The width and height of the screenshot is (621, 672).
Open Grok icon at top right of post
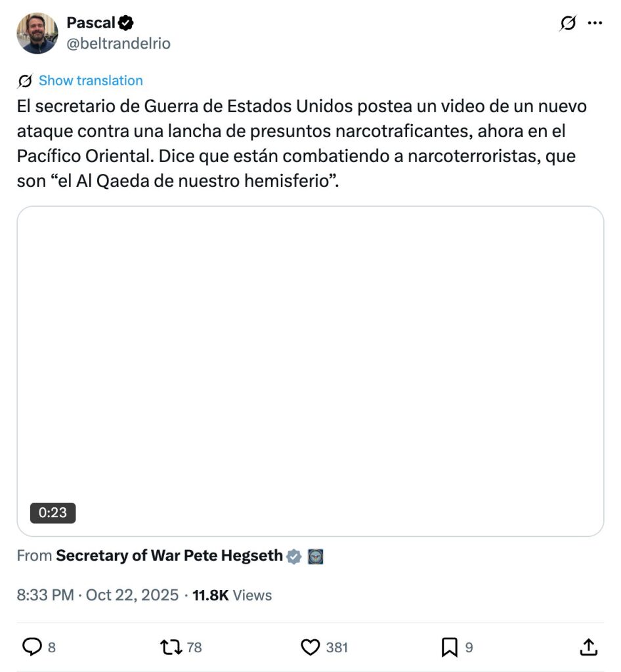tap(568, 23)
